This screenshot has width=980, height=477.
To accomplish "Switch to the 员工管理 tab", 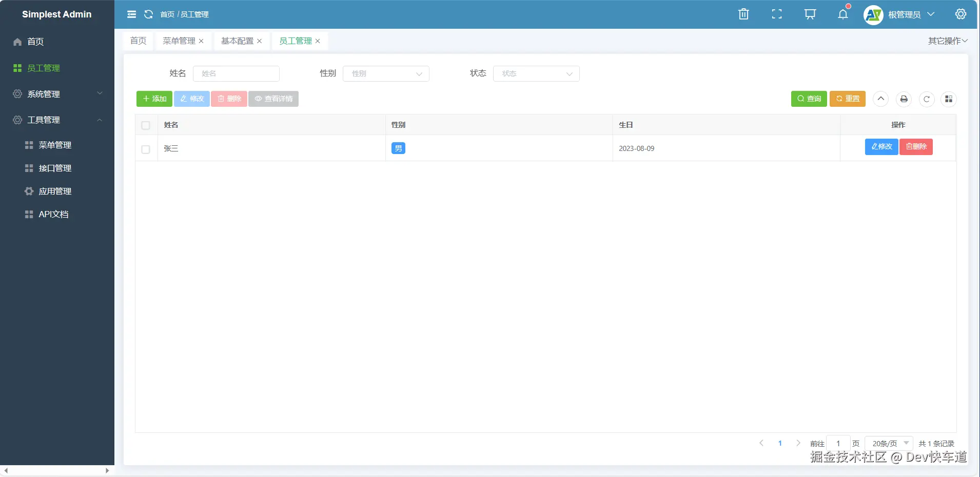I will coord(296,41).
